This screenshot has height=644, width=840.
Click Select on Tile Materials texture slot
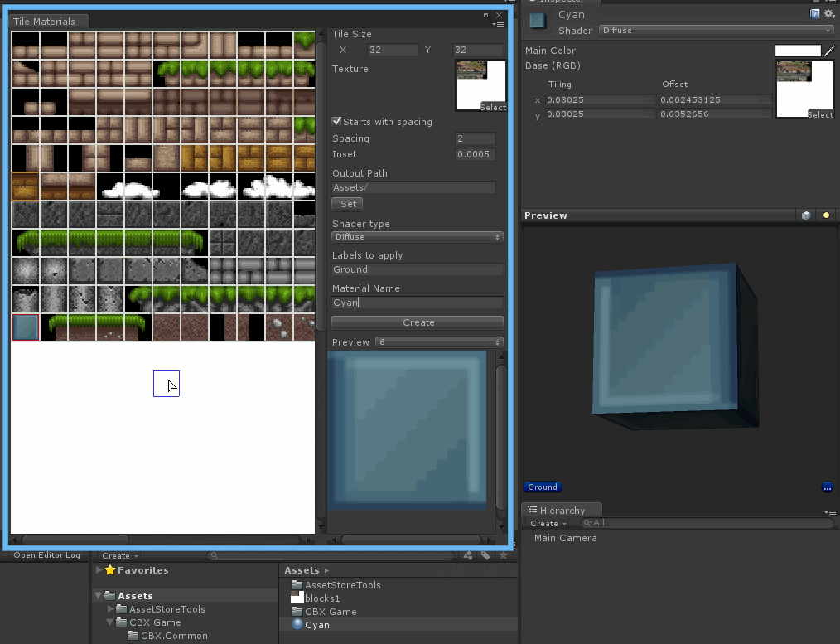pos(493,107)
